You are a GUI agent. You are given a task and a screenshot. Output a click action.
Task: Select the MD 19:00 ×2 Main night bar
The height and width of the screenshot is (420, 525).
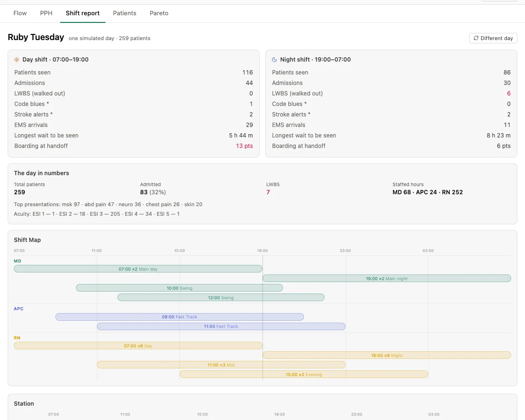pos(387,278)
